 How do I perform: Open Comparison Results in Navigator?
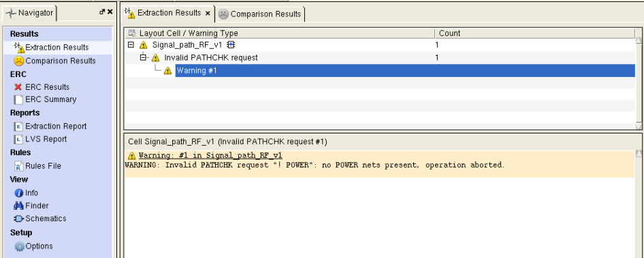[x=61, y=61]
